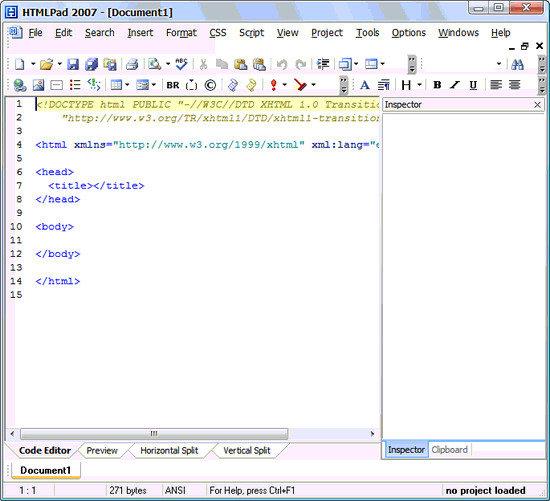Click the Save file toolbar icon

point(73,64)
